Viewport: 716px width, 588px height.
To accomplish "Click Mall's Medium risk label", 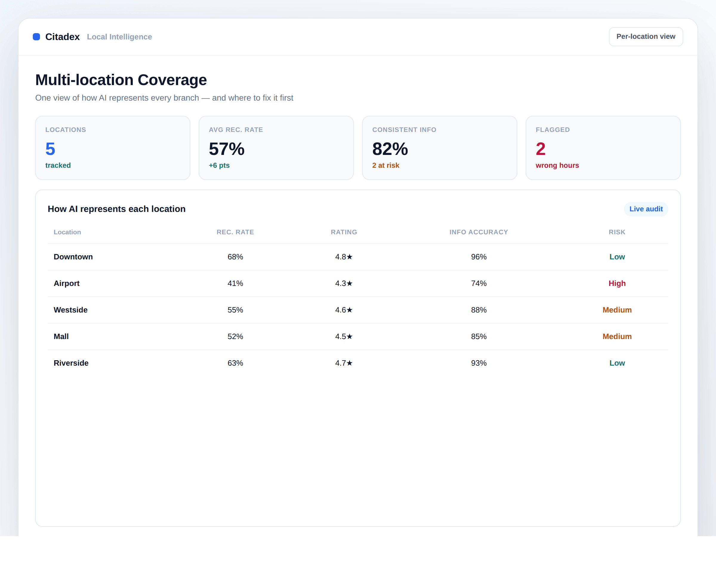I will coord(617,336).
